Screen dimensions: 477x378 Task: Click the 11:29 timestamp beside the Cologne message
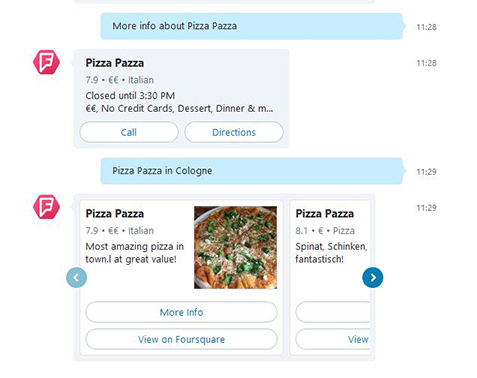(x=426, y=172)
